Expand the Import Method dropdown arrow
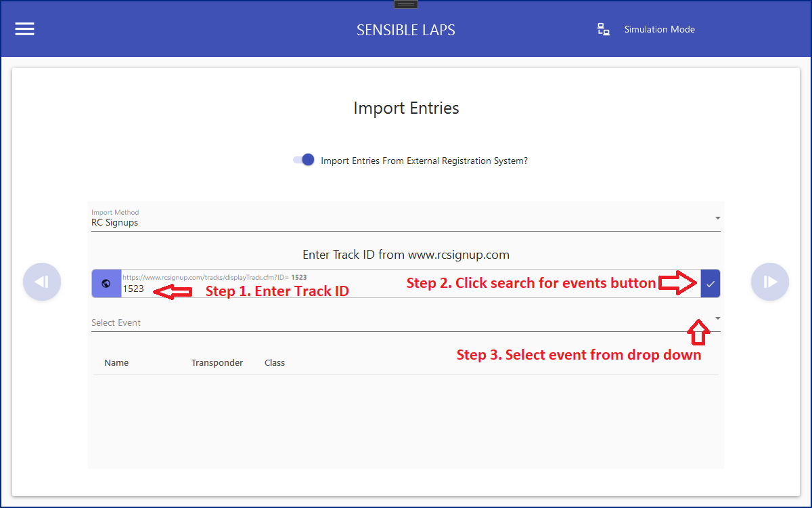Viewport: 812px width, 508px height. pyautogui.click(x=717, y=218)
